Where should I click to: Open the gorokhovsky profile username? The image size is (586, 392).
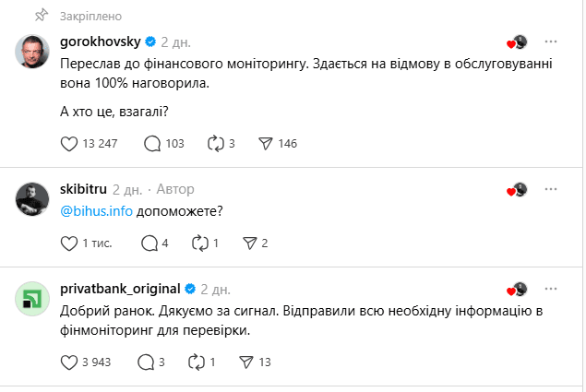click(98, 42)
